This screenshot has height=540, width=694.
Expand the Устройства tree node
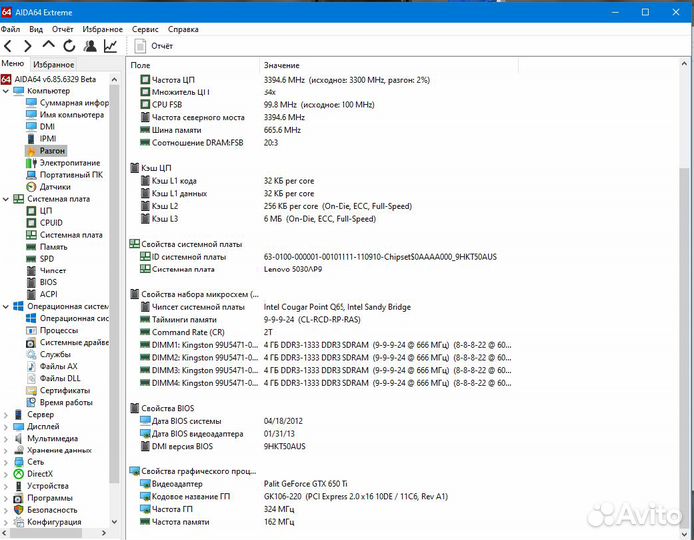click(6, 486)
